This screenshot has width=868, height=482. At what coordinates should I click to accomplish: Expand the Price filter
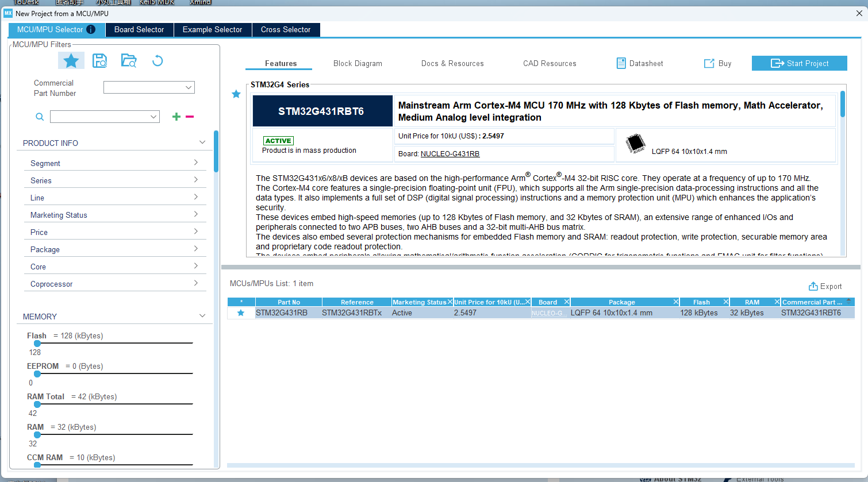tap(195, 232)
